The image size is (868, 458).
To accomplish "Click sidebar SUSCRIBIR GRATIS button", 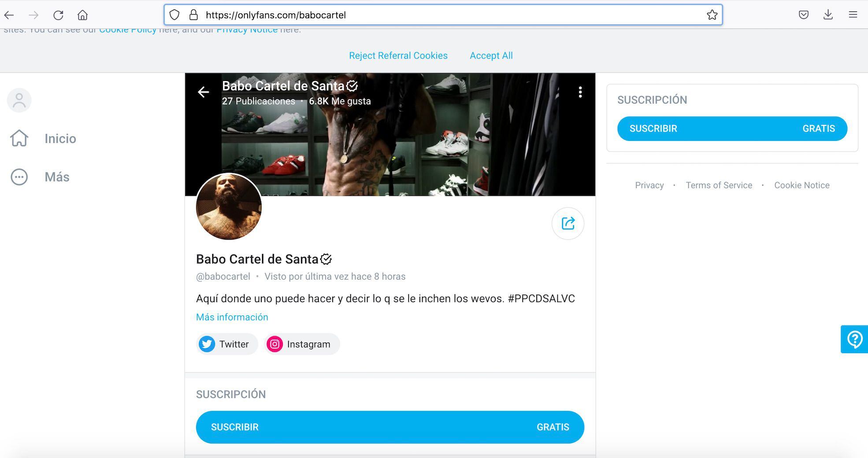I will 732,129.
